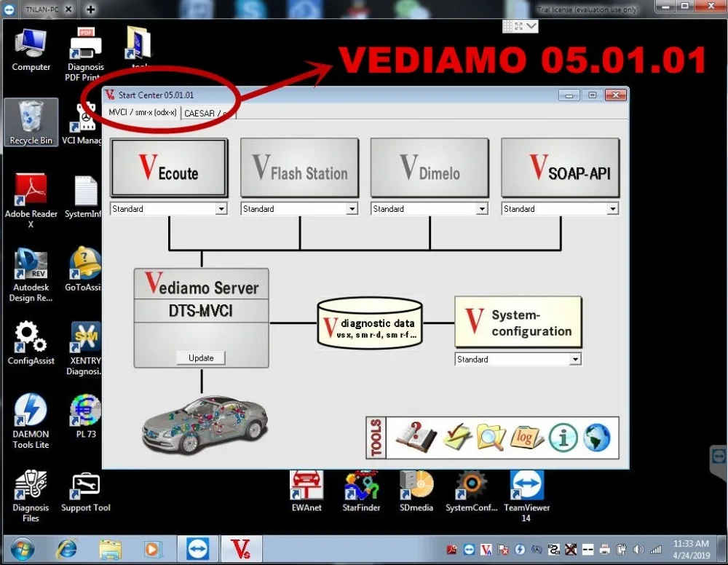Open StarFinder desktop icon
Viewport: 728px width, 565px height.
pos(361,491)
